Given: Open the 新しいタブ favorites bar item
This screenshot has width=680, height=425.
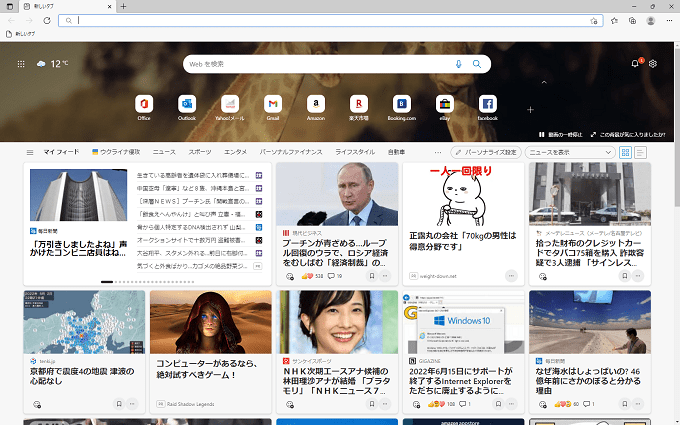Looking at the screenshot, I should pos(20,34).
